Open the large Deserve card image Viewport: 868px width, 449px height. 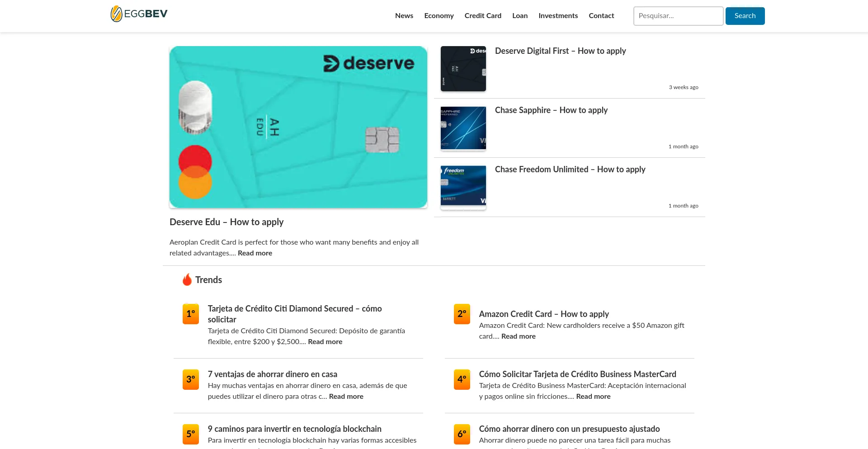[x=298, y=127]
